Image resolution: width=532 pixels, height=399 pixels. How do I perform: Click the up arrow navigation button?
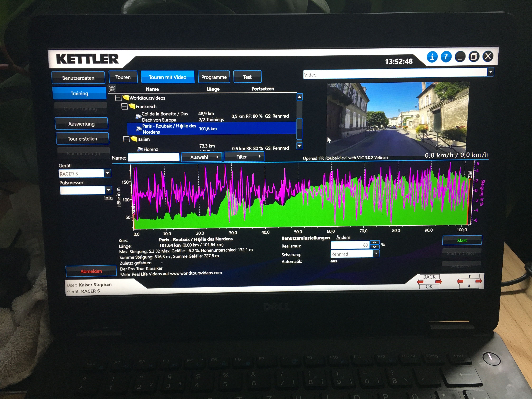tap(469, 276)
